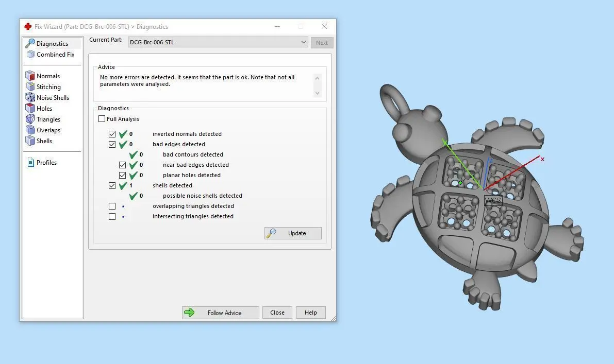Viewport: 614px width, 364px height.
Task: Open the Profiles page label
Action: click(46, 163)
